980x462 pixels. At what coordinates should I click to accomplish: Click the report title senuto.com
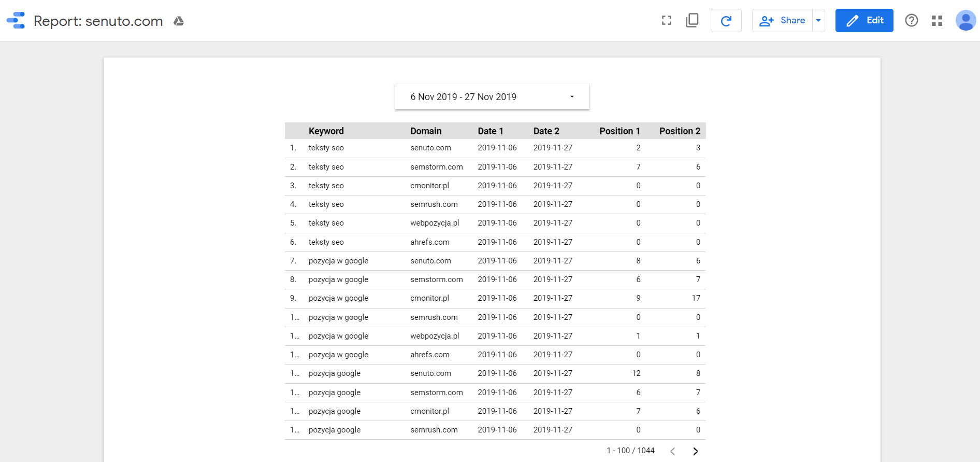(x=98, y=21)
